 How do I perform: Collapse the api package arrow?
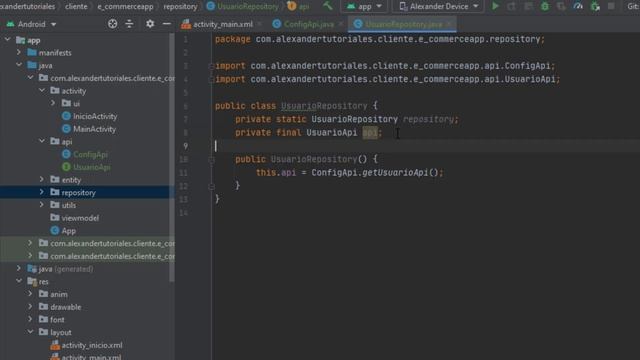click(x=42, y=141)
